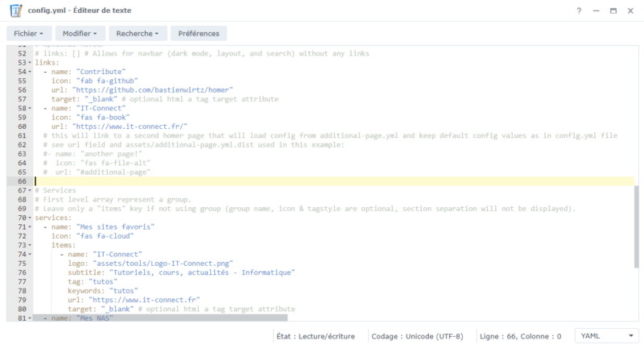Viewport: 644px width, 349px height.
Task: Fold the Contribute entry at line 54
Action: click(x=30, y=72)
